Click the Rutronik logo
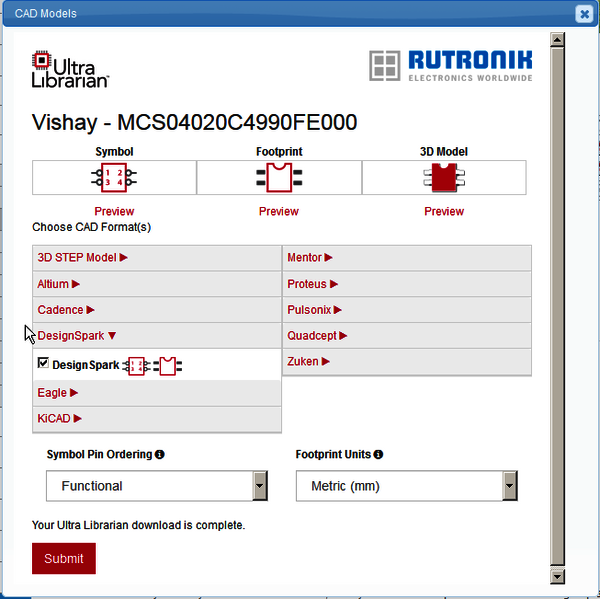This screenshot has height=599, width=600. [x=451, y=65]
